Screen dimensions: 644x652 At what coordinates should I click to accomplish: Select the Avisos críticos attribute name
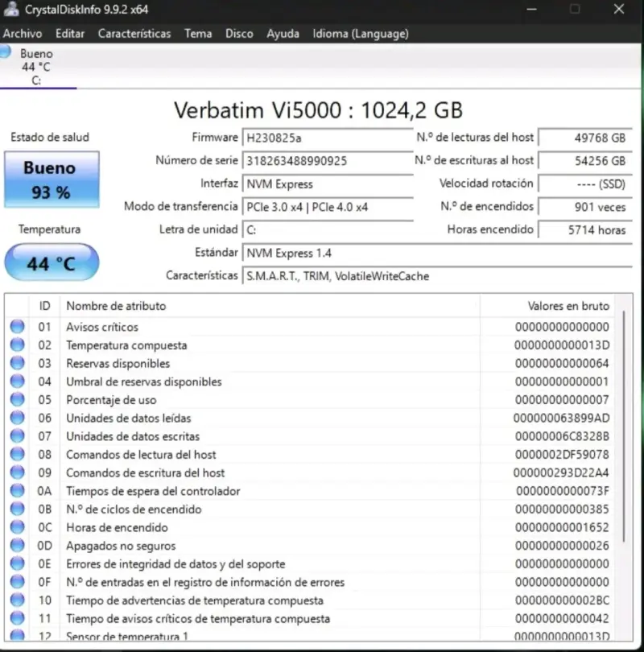[x=102, y=328]
